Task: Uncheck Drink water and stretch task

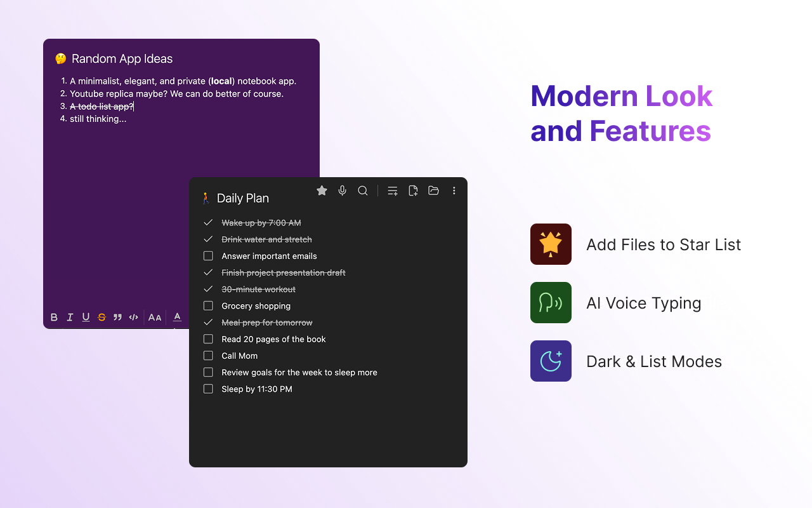Action: pyautogui.click(x=208, y=239)
